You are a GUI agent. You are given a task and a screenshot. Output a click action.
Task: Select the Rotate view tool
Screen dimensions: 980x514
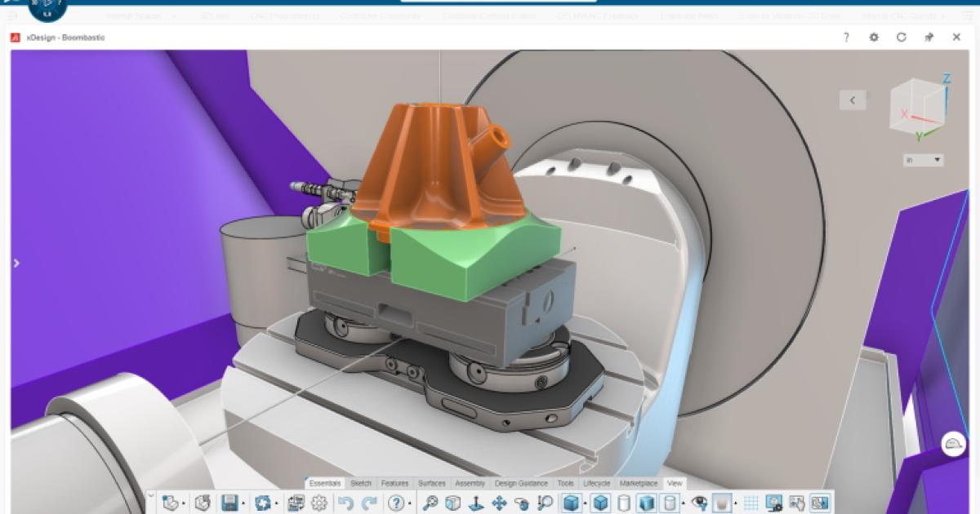[x=522, y=503]
